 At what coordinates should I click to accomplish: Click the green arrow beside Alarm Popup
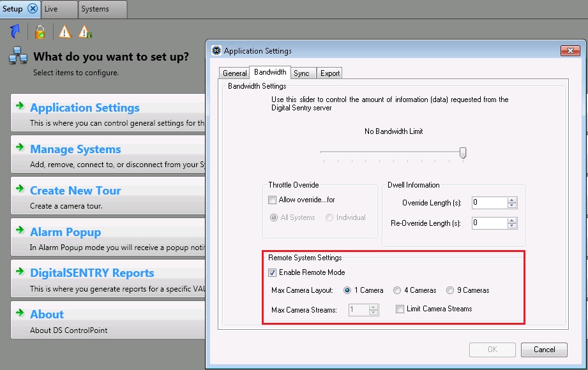pos(20,231)
